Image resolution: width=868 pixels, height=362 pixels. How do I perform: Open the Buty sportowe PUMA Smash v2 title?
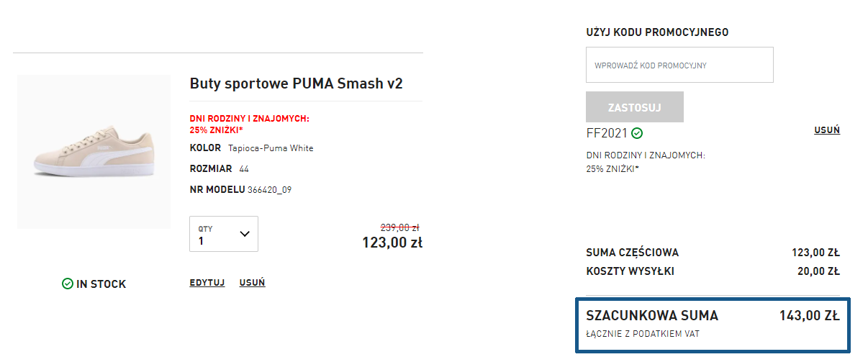[x=296, y=83]
